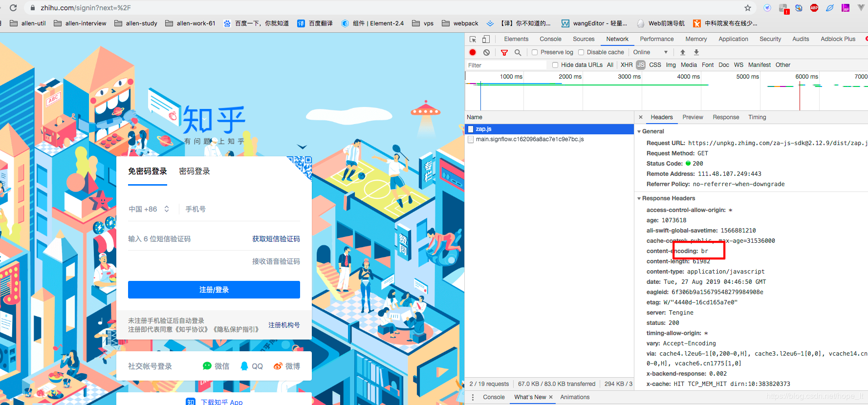Open the allen-interview bookmark folder
868x405 pixels.
80,23
